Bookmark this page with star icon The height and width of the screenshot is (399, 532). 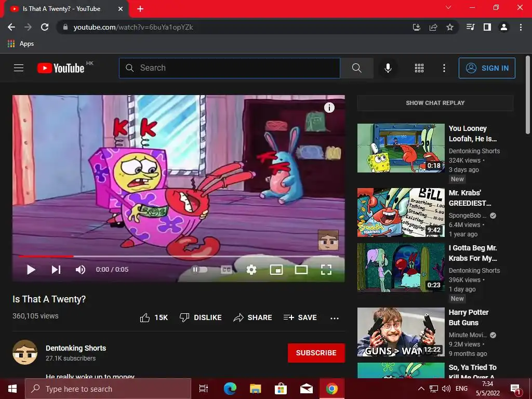click(x=450, y=27)
